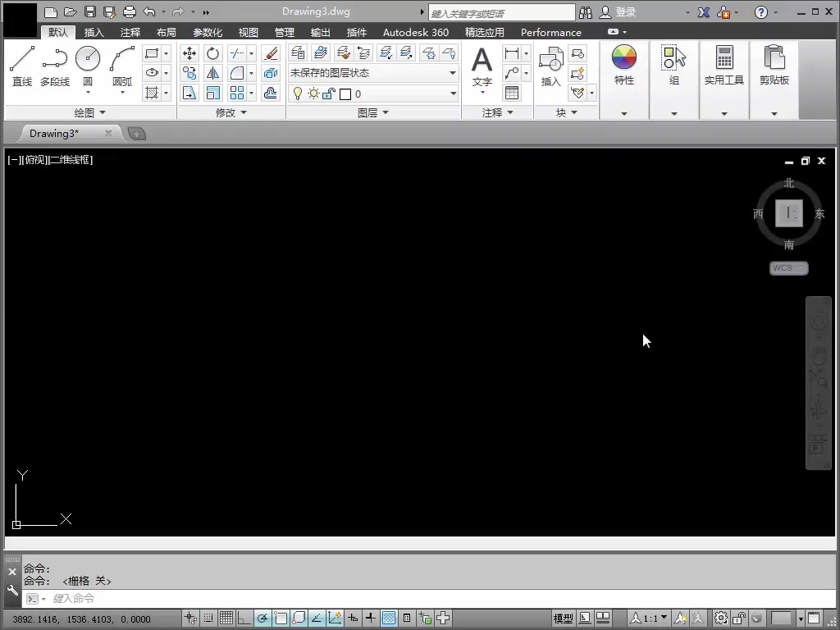840x630 pixels.
Task: Open the unsaved layer state (未保存的图层状态) dropdown
Action: coord(373,73)
